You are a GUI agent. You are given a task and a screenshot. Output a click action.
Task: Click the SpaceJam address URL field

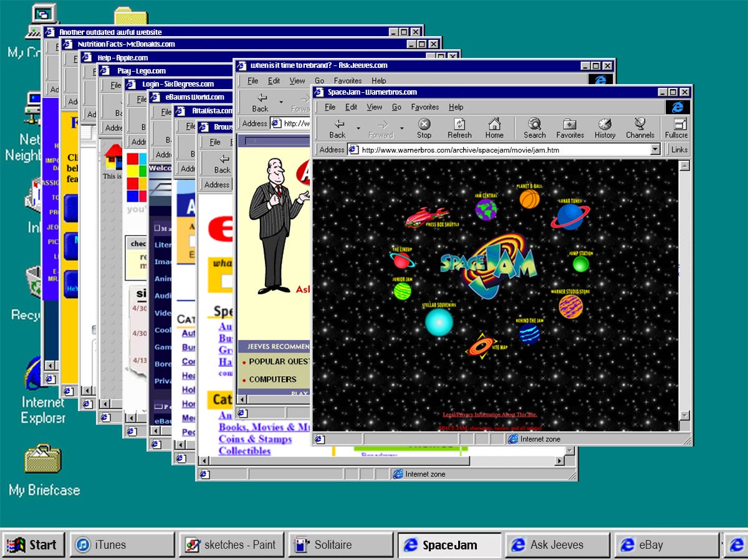[x=505, y=149]
